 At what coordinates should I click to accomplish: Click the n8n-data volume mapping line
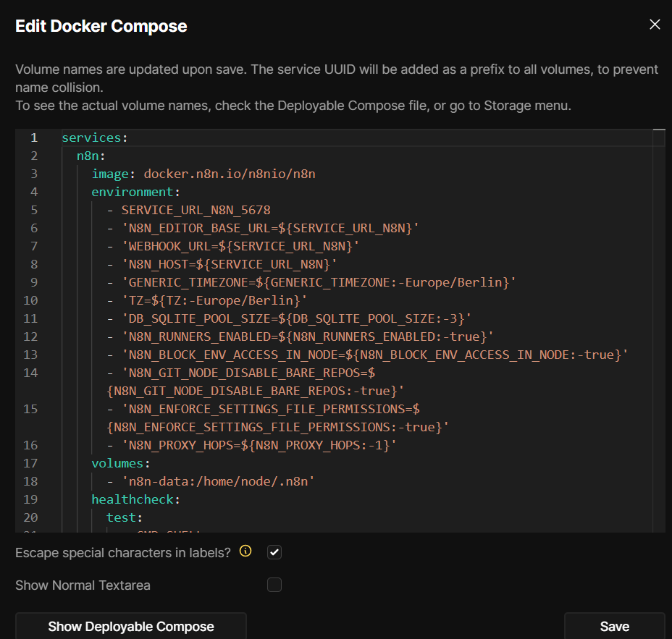click(x=217, y=481)
